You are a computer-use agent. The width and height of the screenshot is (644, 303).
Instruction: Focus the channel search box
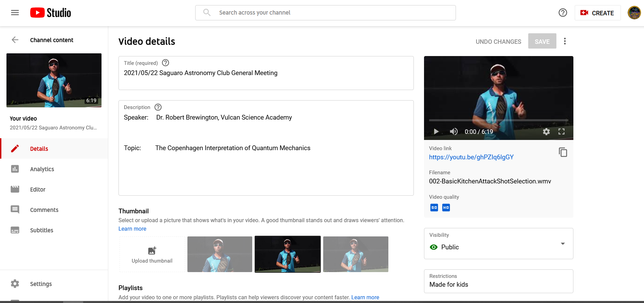[x=325, y=13]
